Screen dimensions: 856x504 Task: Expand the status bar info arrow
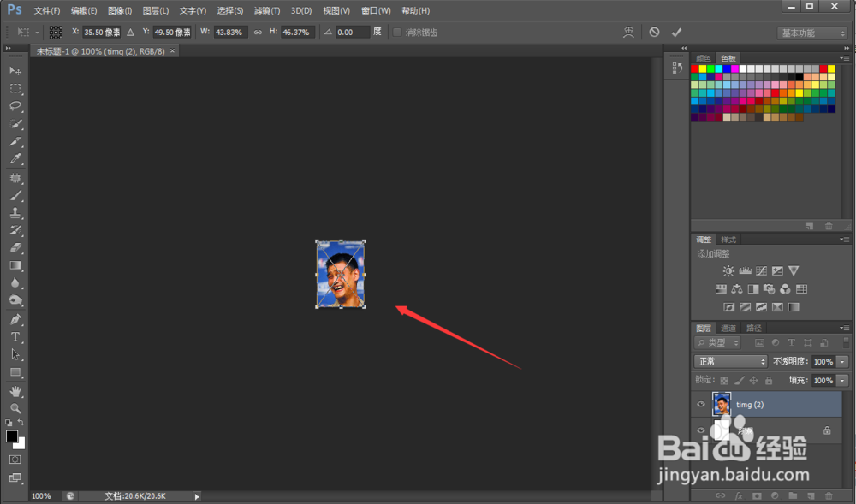click(197, 496)
